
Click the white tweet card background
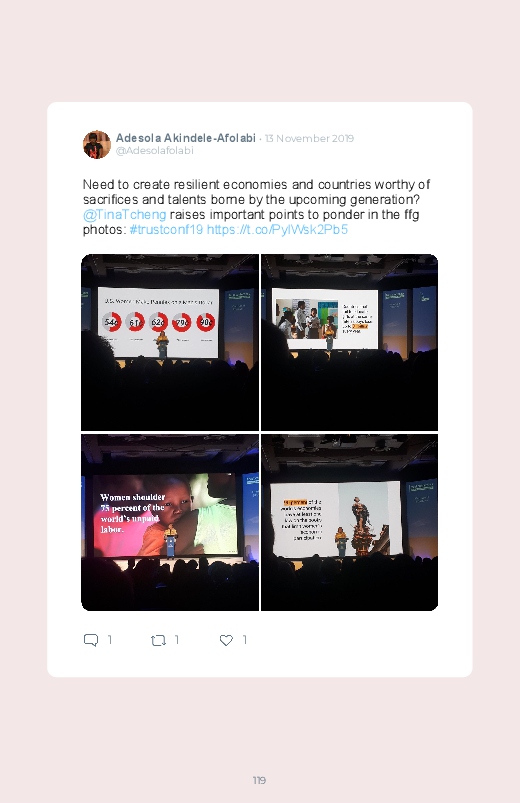260,389
